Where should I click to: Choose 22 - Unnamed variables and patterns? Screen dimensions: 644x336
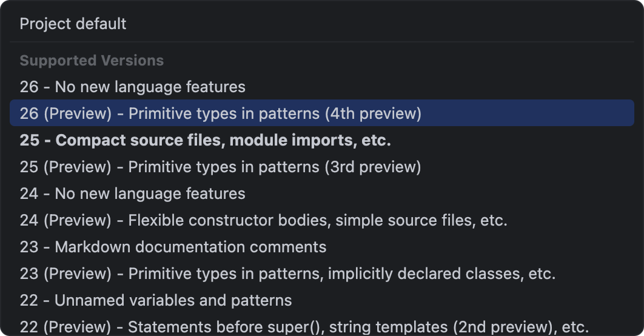pos(156,300)
